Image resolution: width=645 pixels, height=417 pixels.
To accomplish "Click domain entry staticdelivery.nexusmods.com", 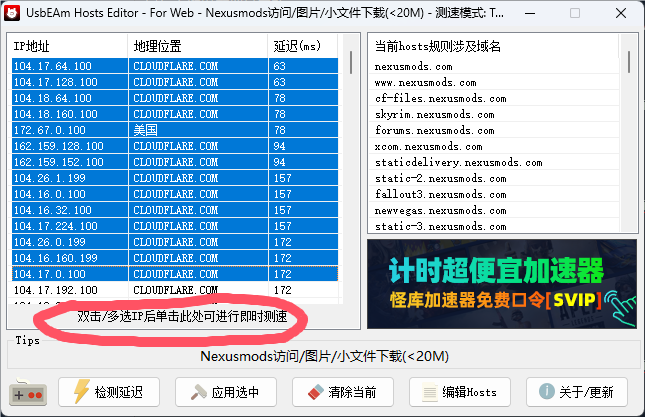I will 494,163.
